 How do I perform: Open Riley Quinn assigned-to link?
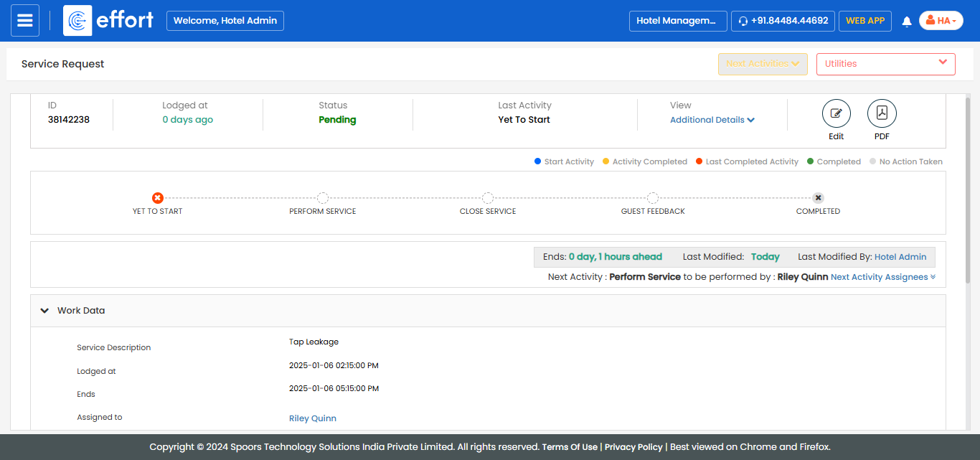point(312,418)
